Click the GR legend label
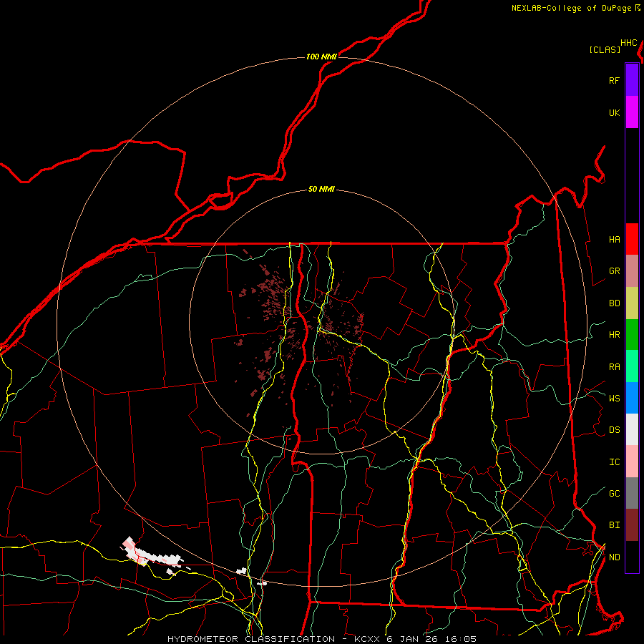644x644 pixels. (614, 271)
